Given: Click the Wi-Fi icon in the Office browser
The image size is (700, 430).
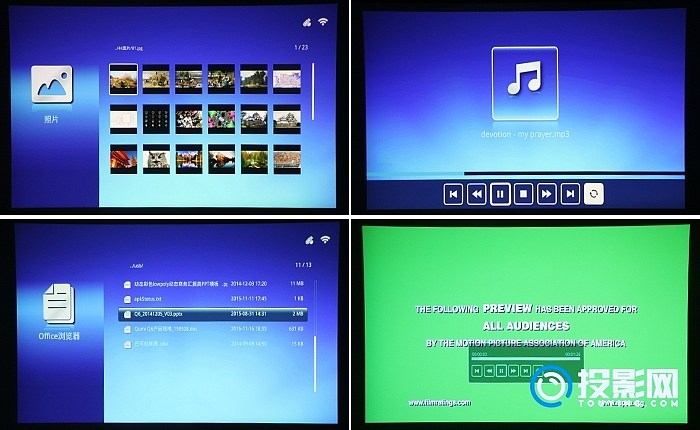Looking at the screenshot, I should [325, 240].
